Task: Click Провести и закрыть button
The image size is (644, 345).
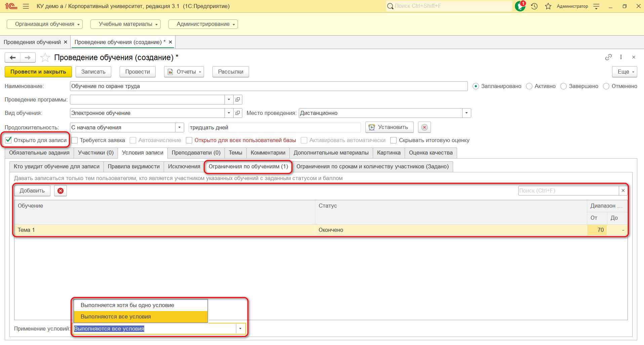Action: coord(38,72)
